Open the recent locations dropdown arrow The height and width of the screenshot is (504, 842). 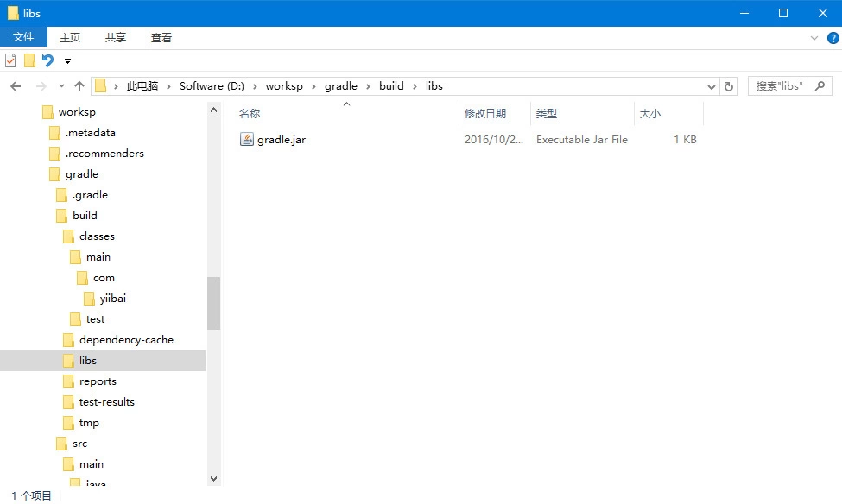(61, 86)
